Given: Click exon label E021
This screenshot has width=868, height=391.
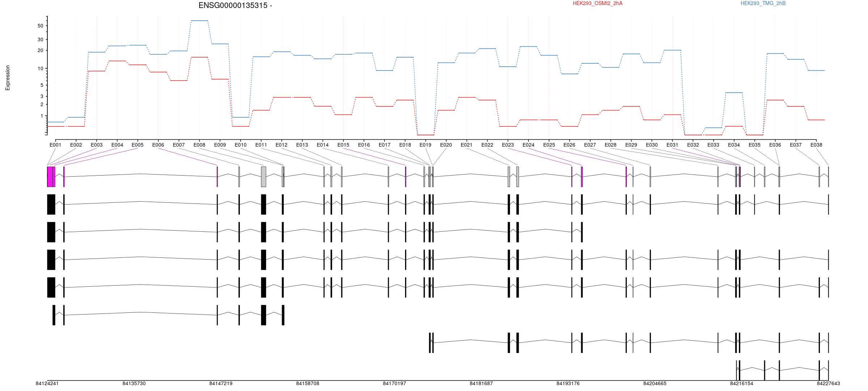Looking at the screenshot, I should pyautogui.click(x=467, y=145).
